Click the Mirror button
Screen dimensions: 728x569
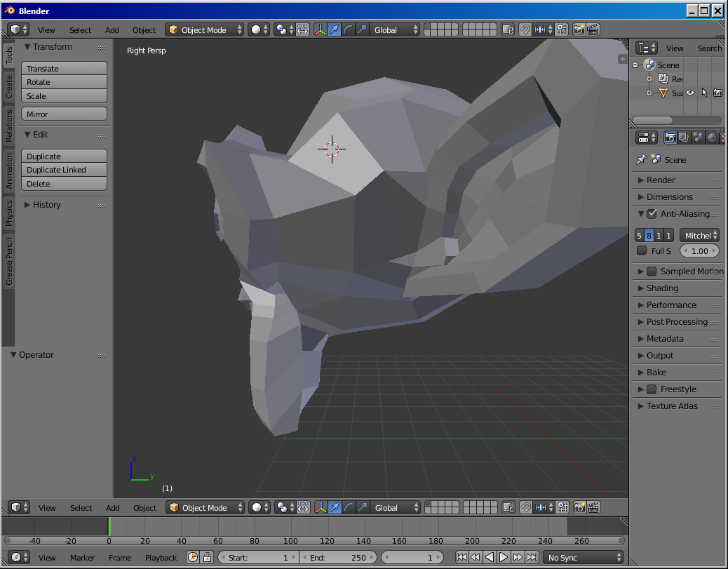click(x=64, y=114)
